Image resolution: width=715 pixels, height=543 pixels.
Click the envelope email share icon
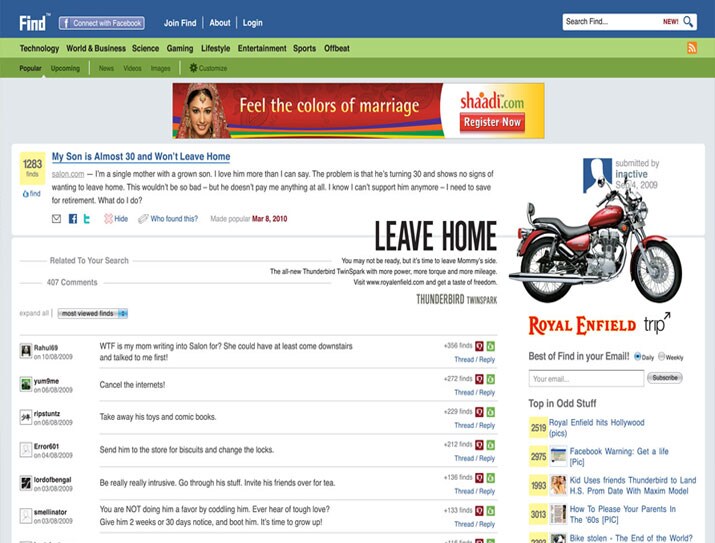(x=56, y=219)
